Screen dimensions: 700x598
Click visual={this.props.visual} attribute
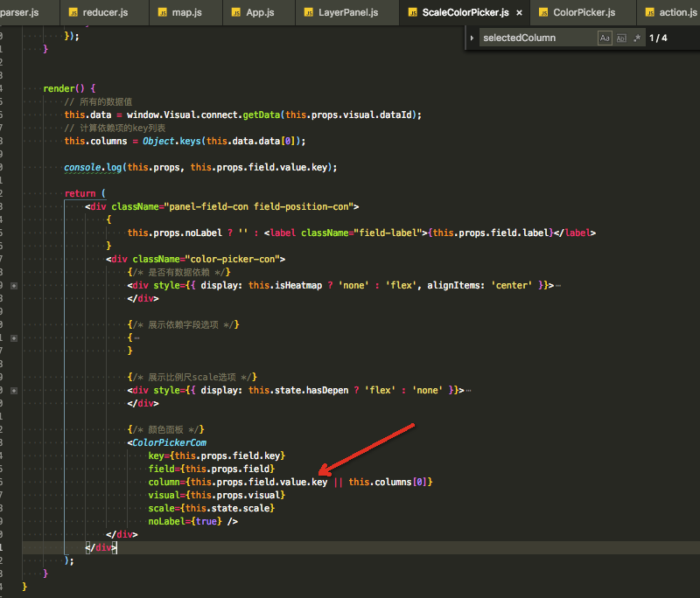(217, 495)
